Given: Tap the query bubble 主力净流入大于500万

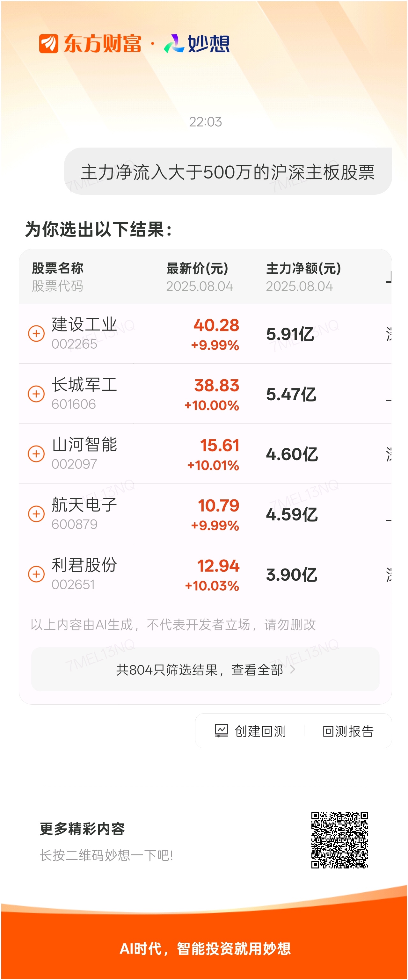Looking at the screenshot, I should click(x=228, y=171).
